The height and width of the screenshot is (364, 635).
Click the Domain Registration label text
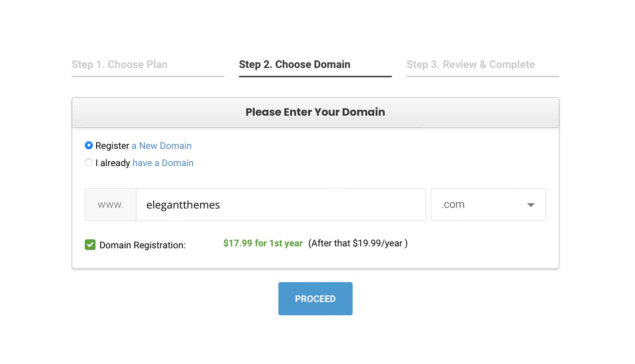(x=143, y=245)
